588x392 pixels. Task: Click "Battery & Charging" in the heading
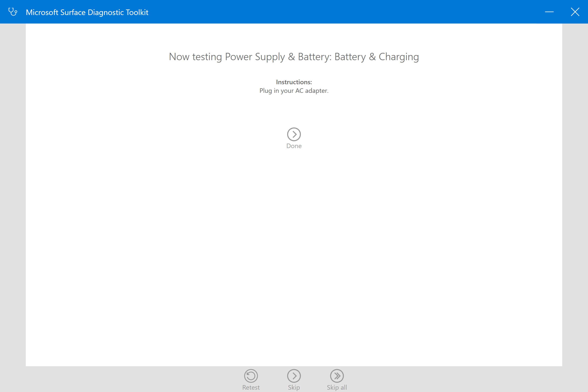[x=377, y=57]
